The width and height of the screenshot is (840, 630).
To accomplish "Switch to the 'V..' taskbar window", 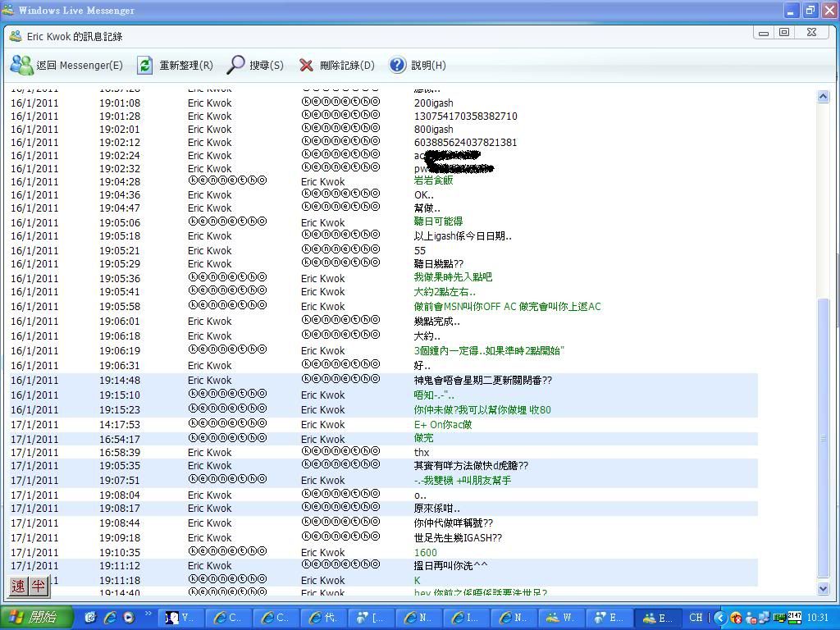I will tap(182, 618).
